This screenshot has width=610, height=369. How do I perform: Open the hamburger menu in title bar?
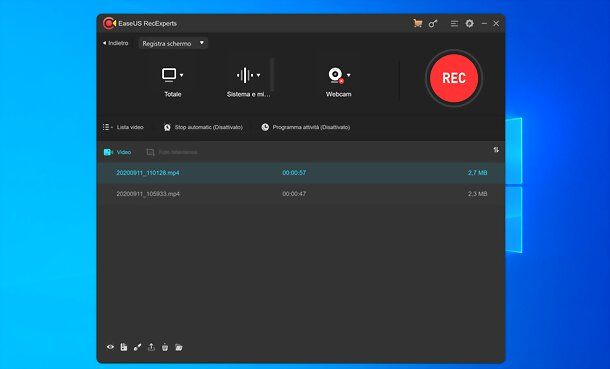(x=454, y=24)
